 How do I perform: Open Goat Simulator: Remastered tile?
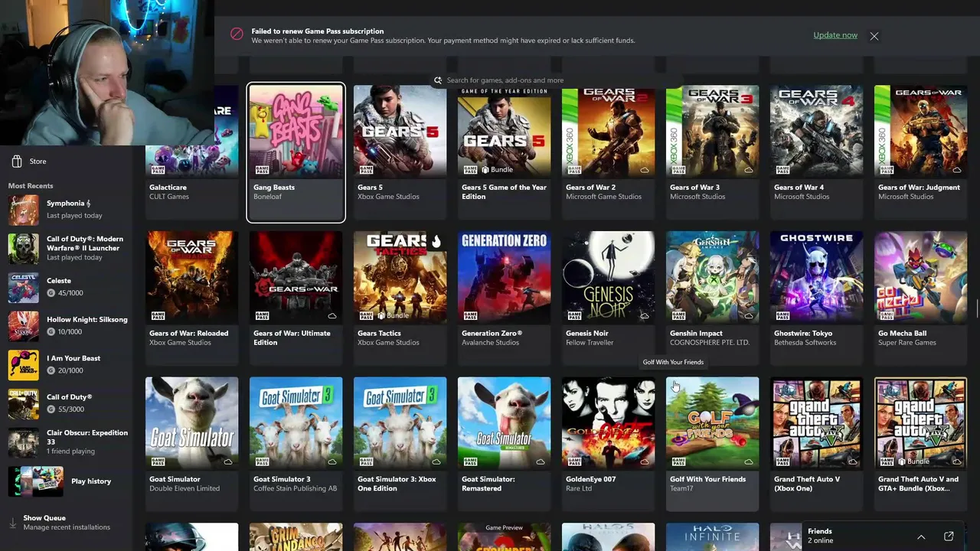point(504,444)
